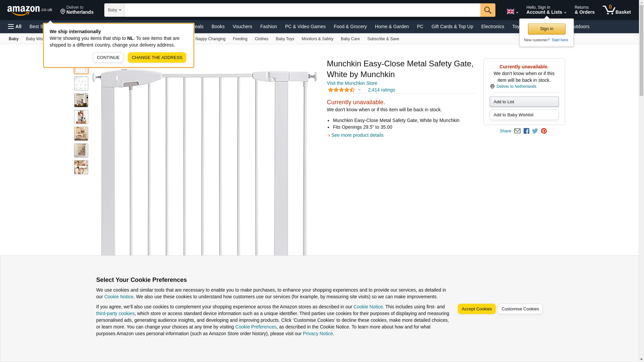
Task: Open the All hamburger menu
Action: [x=15, y=26]
